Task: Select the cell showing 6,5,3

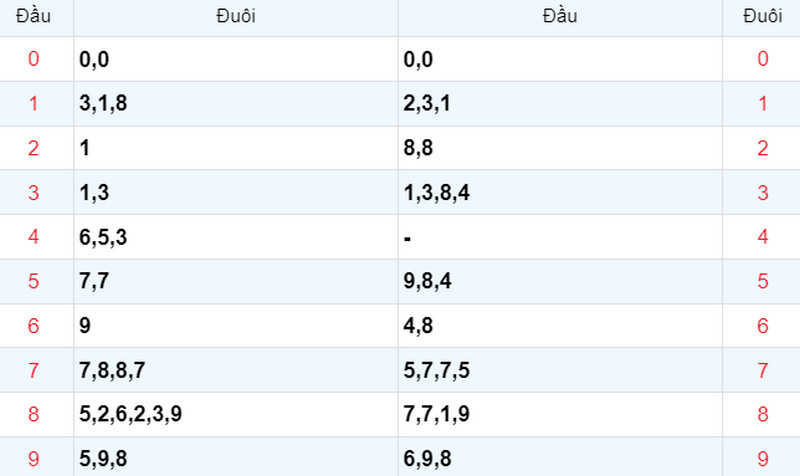Action: coord(236,237)
